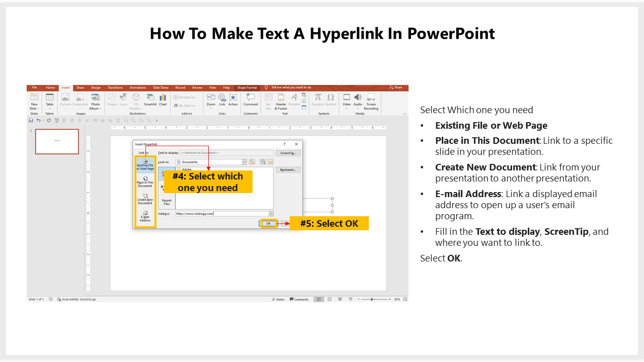Open the Audio insert icon

tap(358, 98)
